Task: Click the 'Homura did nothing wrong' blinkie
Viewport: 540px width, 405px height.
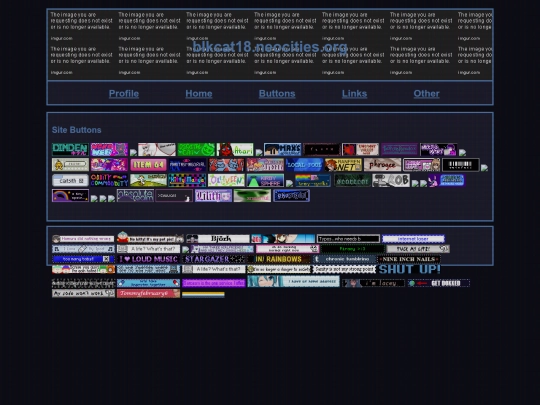Action: [83, 239]
